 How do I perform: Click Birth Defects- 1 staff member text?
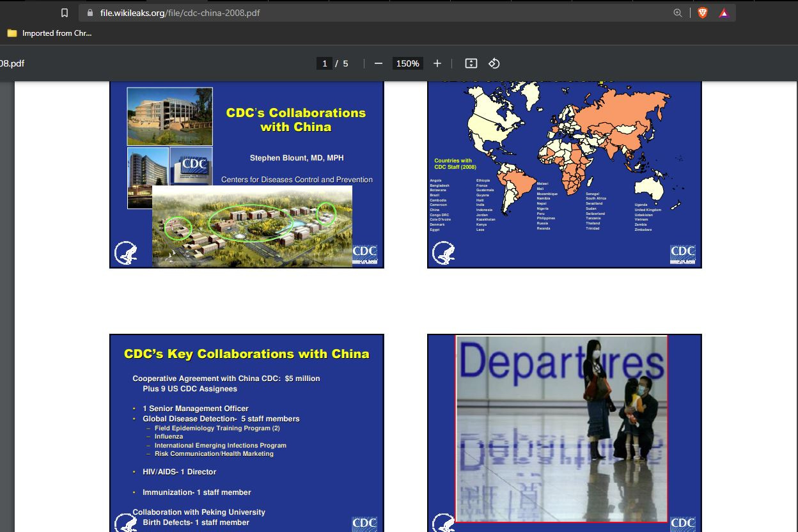[196, 522]
